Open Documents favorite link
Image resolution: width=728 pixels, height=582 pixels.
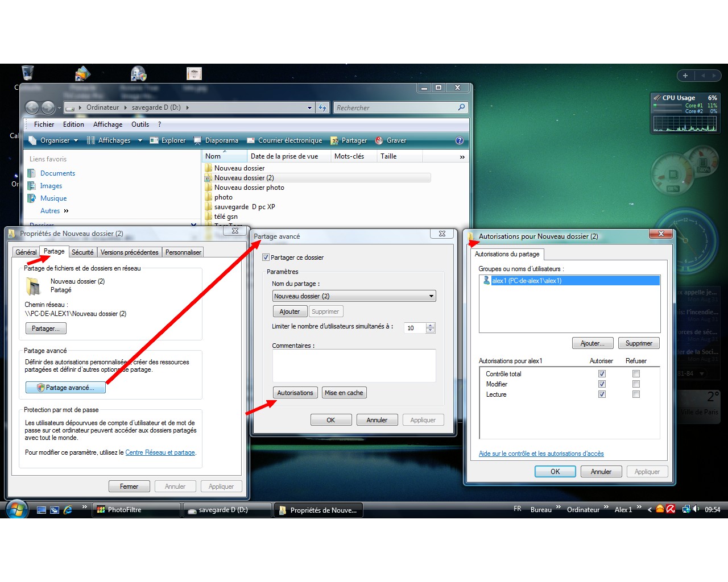(57, 173)
